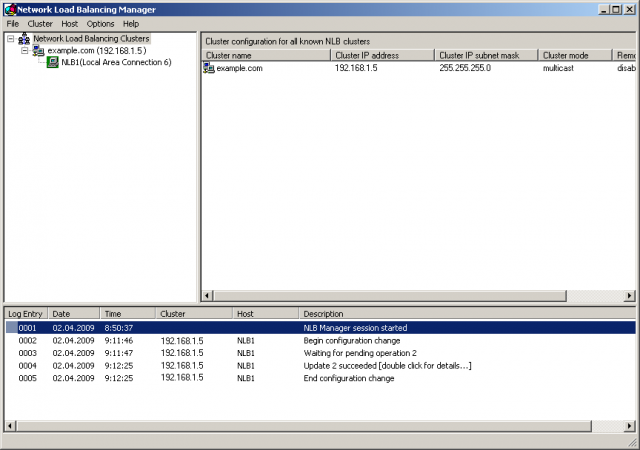Open the File menu
The height and width of the screenshot is (450, 640).
click(x=13, y=24)
